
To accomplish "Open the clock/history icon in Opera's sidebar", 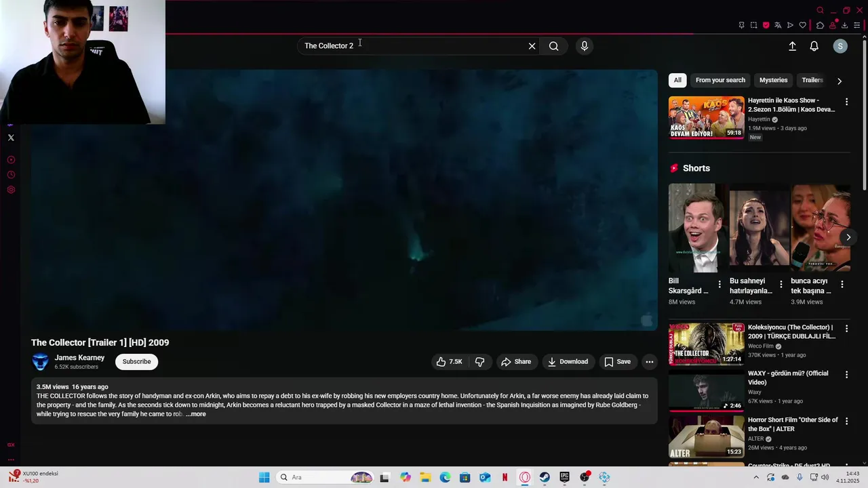I will (11, 175).
